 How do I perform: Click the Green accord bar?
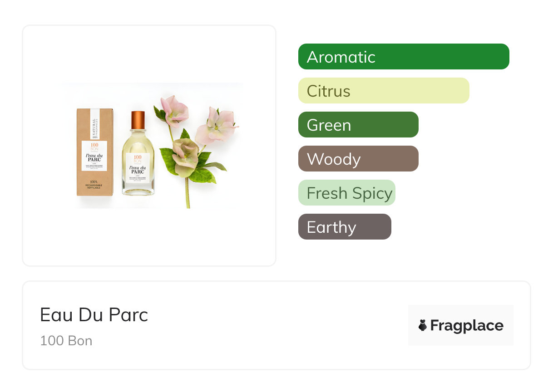[358, 125]
